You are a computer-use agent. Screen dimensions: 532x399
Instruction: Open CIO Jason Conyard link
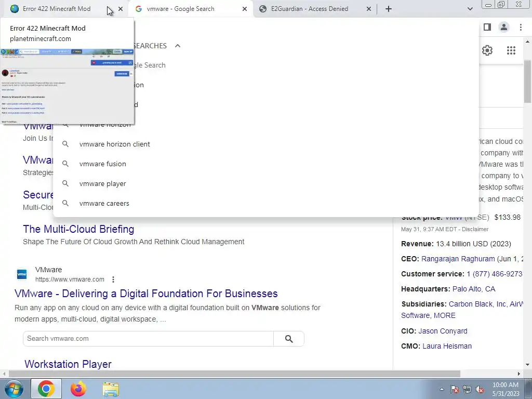pyautogui.click(x=443, y=331)
